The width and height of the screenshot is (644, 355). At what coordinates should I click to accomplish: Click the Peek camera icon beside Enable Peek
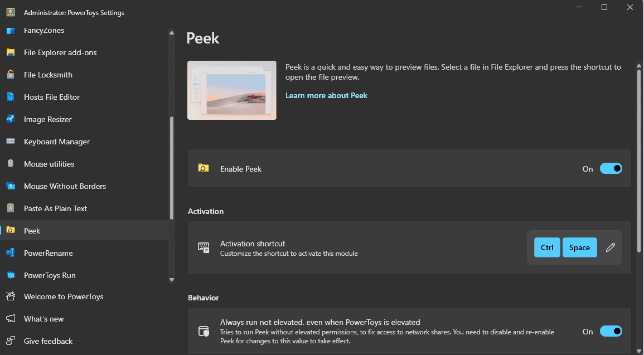coord(204,168)
